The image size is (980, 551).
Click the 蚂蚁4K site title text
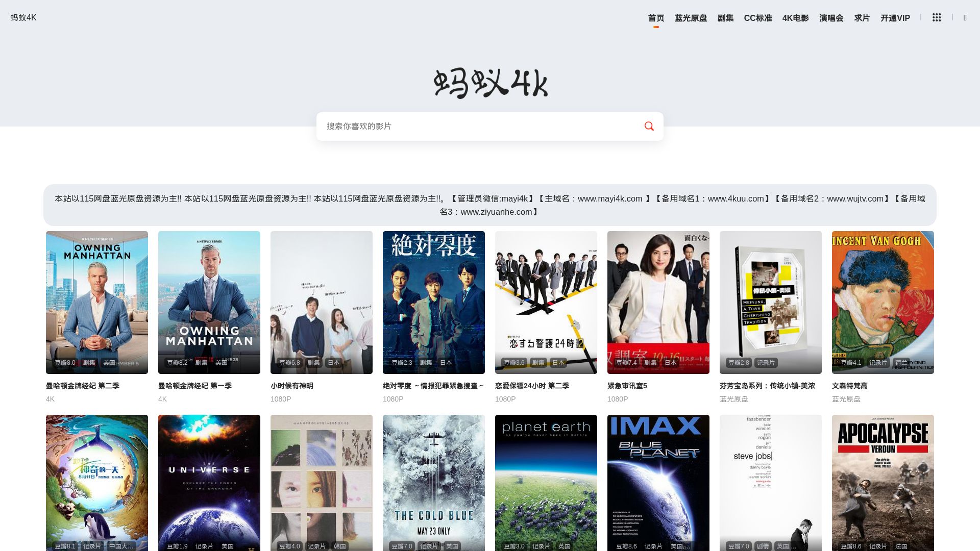(23, 18)
